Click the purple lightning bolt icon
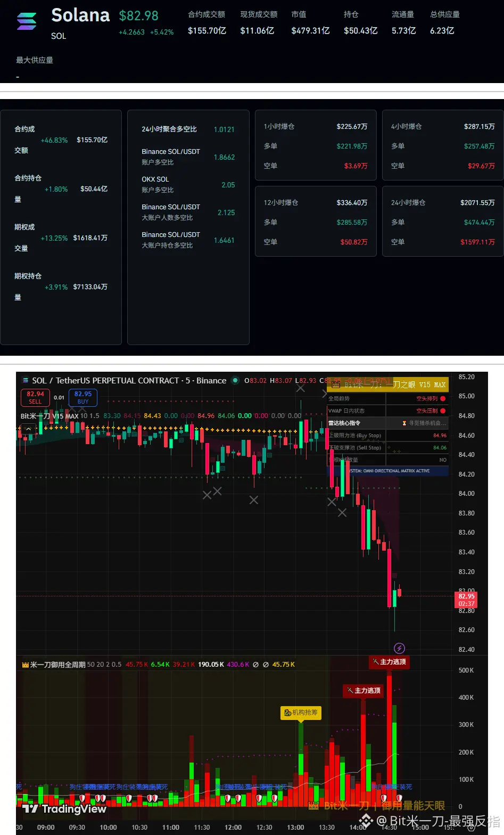 [399, 648]
